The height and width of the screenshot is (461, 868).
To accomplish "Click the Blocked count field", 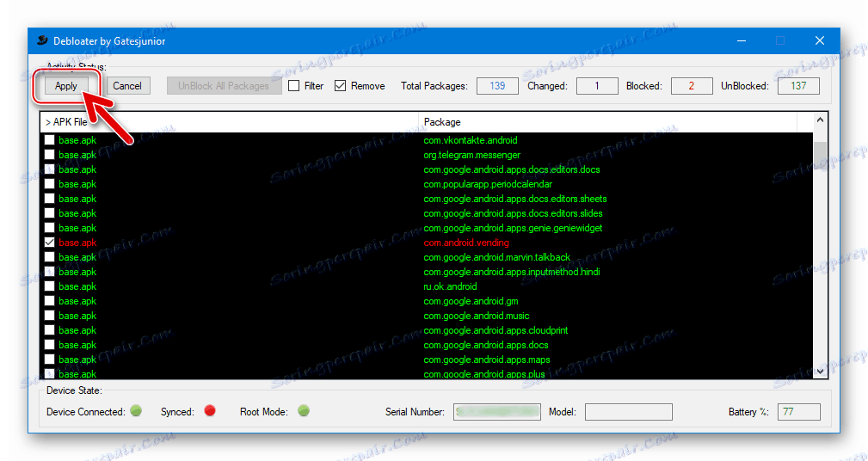I will [x=692, y=86].
